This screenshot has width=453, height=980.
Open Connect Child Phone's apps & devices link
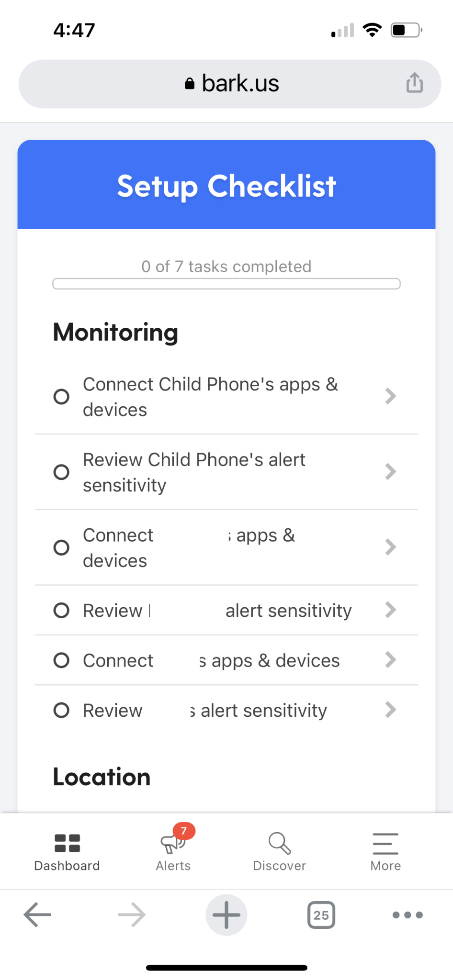pyautogui.click(x=211, y=397)
